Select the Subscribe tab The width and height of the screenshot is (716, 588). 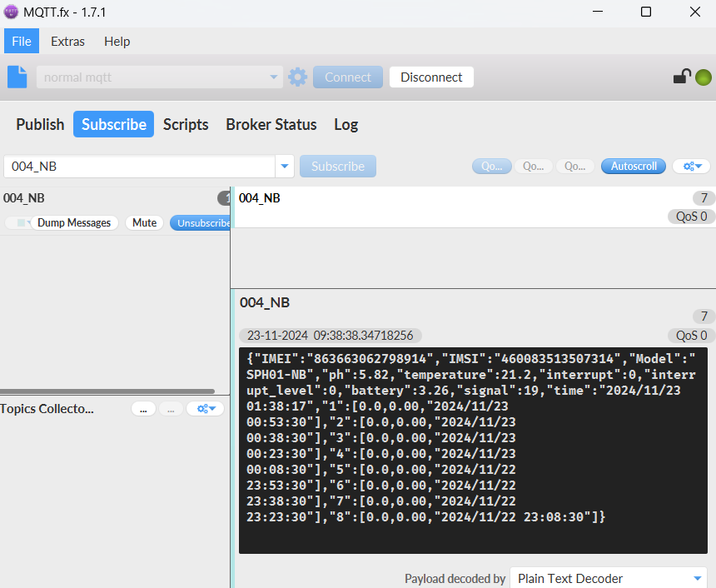coord(114,124)
